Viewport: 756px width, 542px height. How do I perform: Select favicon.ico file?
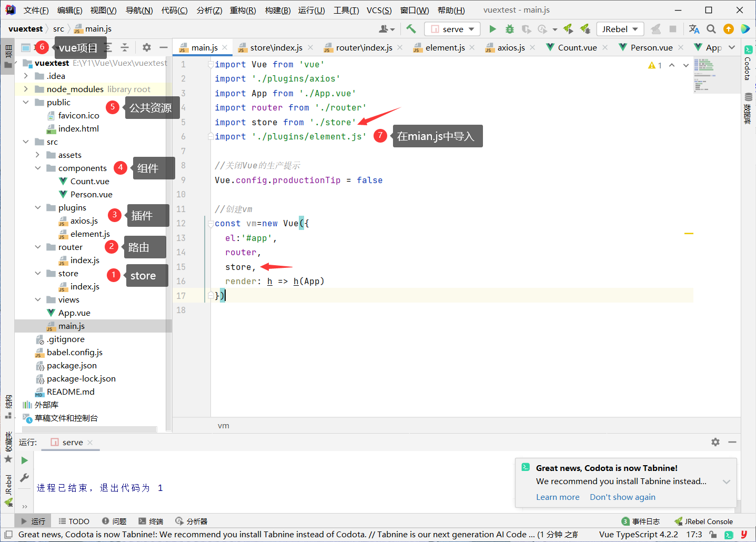78,115
